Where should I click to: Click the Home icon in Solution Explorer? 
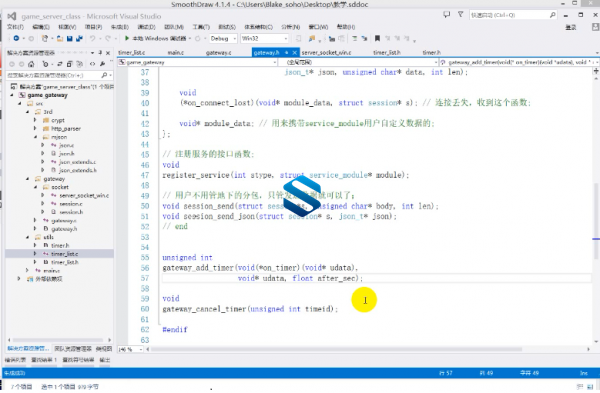pyautogui.click(x=31, y=64)
